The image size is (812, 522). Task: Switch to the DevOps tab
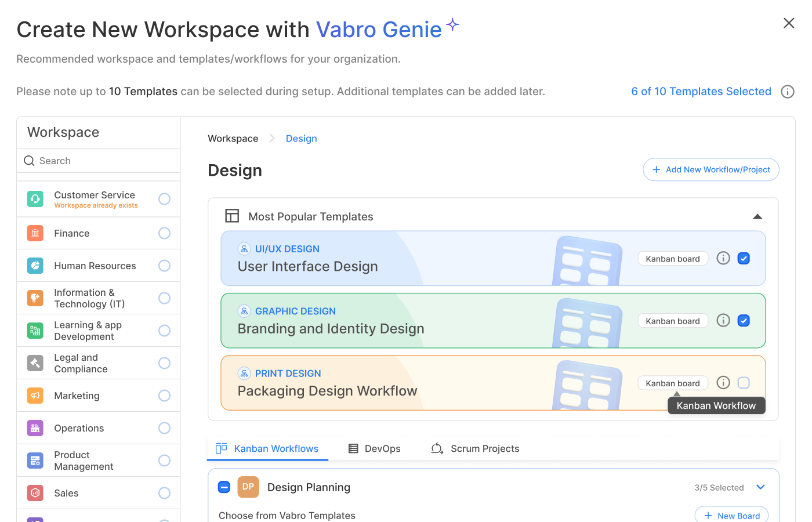[374, 448]
